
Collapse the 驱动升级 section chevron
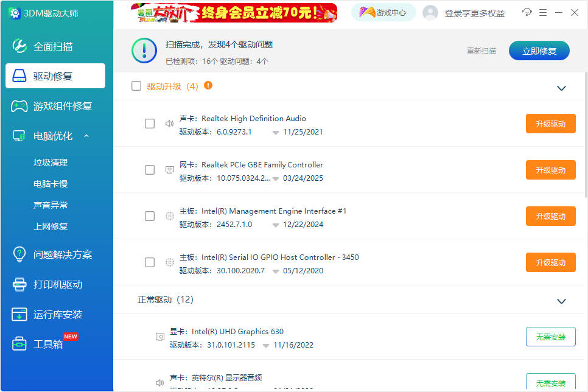coord(561,88)
